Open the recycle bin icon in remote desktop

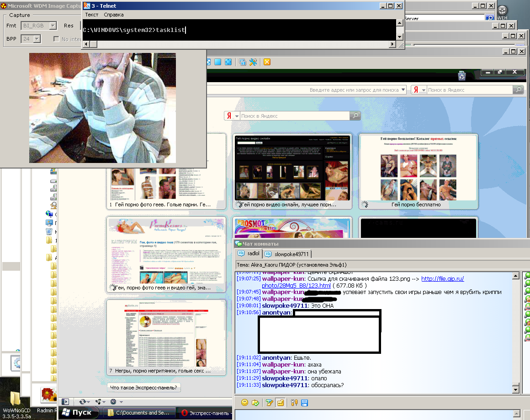point(462,76)
